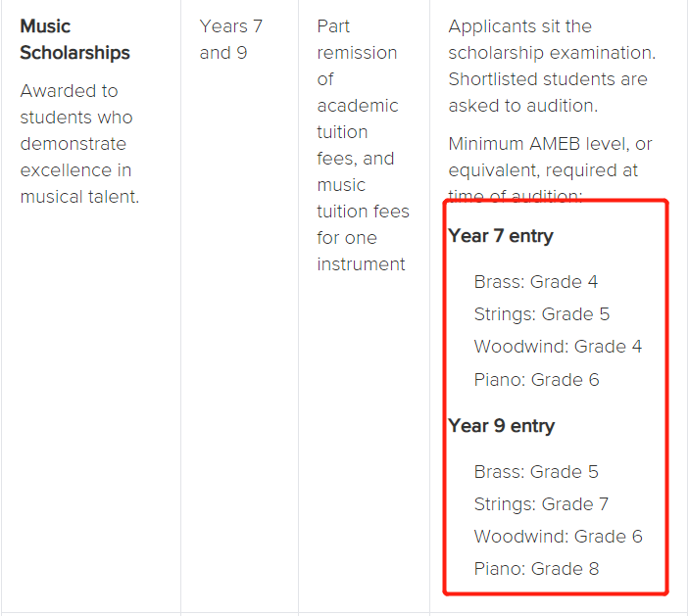
Task: Click Brass: Grade 4 under Year 7 entry
Action: [x=536, y=281]
